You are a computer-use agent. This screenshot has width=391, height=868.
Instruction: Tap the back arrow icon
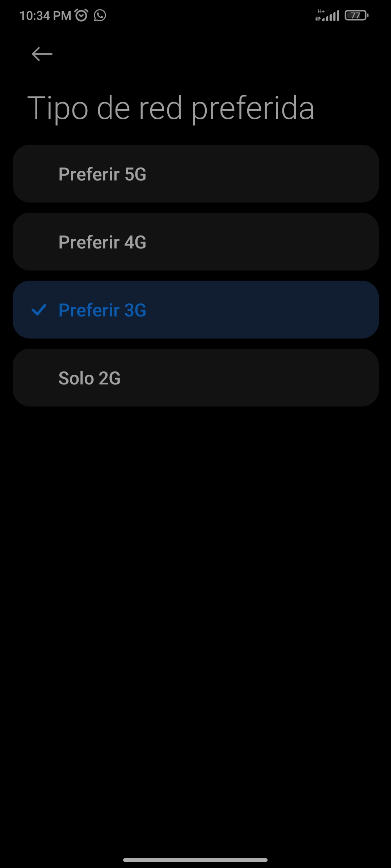coord(42,54)
